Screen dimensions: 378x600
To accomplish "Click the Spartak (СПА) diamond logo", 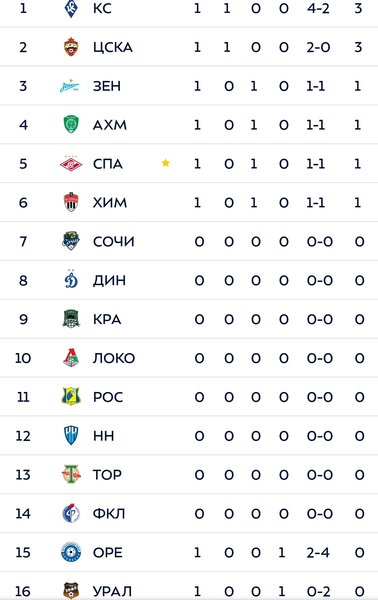I will tap(71, 164).
